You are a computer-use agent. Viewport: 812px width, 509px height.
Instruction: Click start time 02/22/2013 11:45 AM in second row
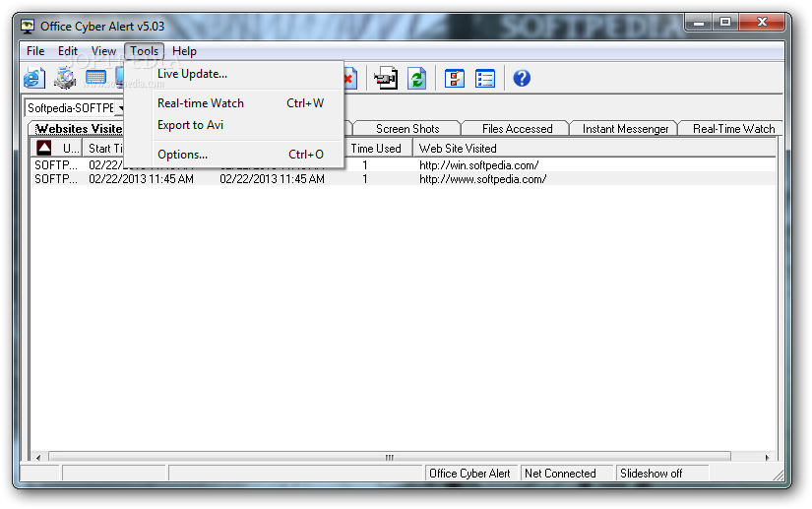coord(141,179)
